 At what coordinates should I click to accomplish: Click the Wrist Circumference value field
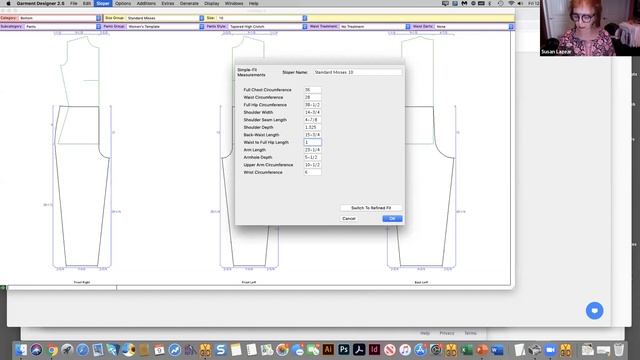click(x=312, y=172)
